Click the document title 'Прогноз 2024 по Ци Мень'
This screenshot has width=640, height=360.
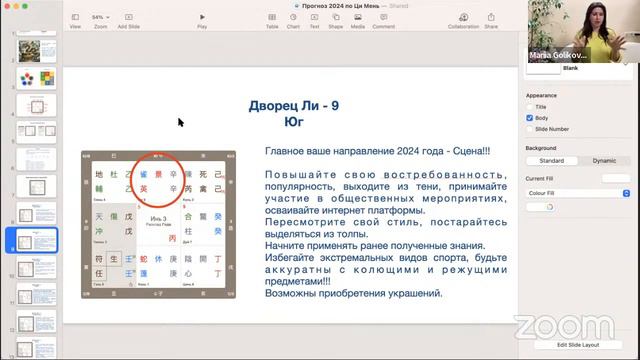(x=340, y=6)
